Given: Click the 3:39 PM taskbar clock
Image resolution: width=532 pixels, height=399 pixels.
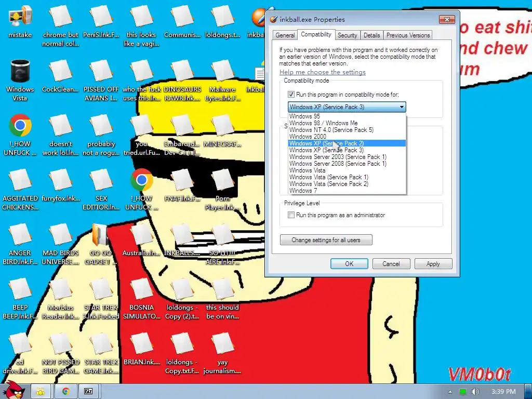Looking at the screenshot, I should pyautogui.click(x=503, y=392).
